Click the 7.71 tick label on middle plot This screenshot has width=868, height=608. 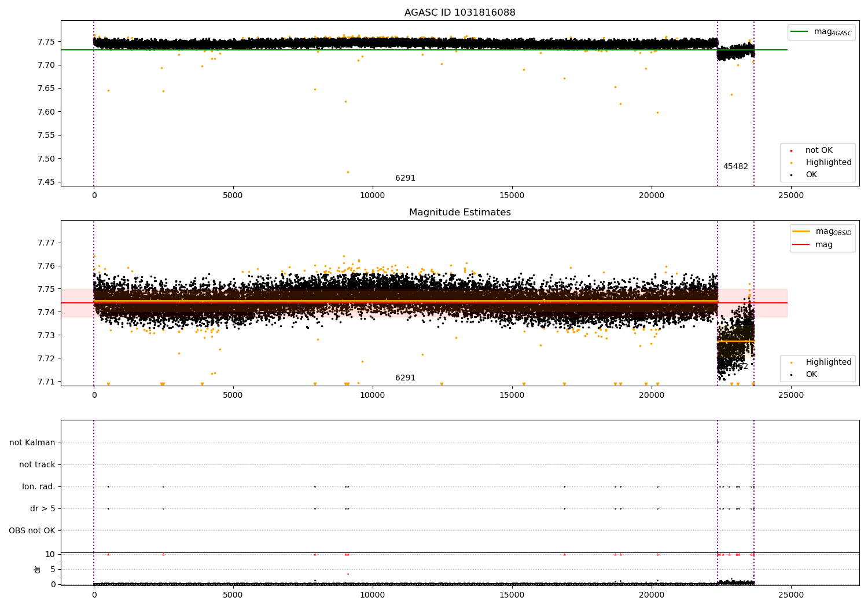click(46, 382)
